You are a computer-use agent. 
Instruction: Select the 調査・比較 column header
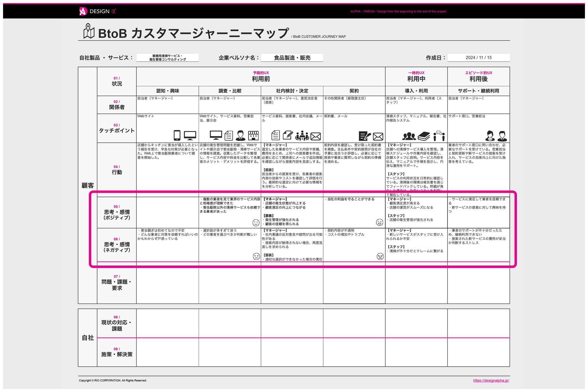pyautogui.click(x=230, y=91)
